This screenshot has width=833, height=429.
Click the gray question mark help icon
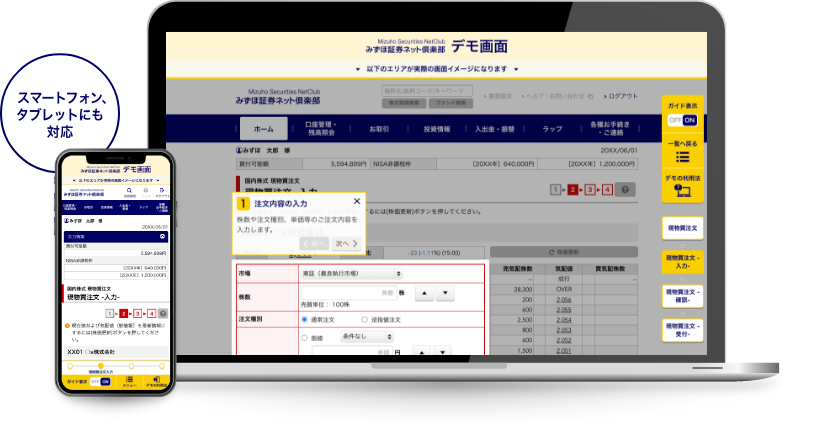coord(625,190)
